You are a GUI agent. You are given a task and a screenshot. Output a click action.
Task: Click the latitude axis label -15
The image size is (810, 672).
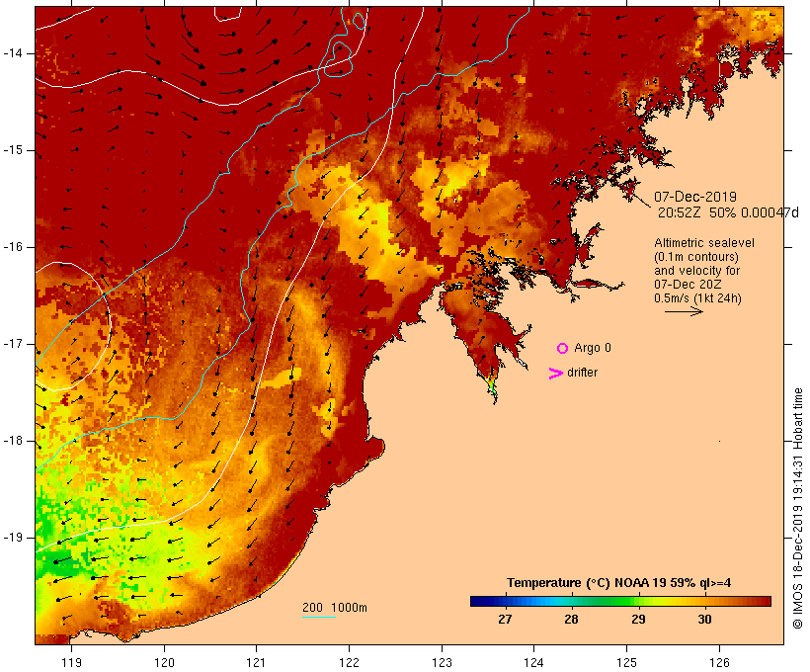[12, 150]
